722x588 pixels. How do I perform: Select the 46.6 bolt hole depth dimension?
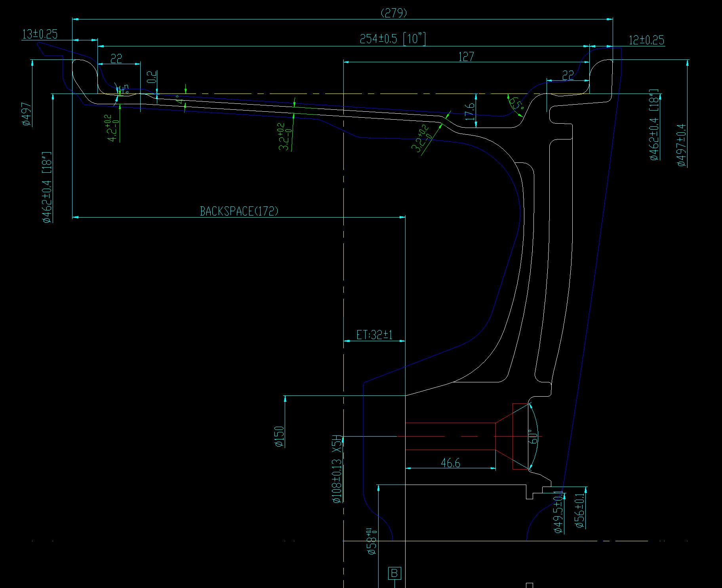[450, 463]
